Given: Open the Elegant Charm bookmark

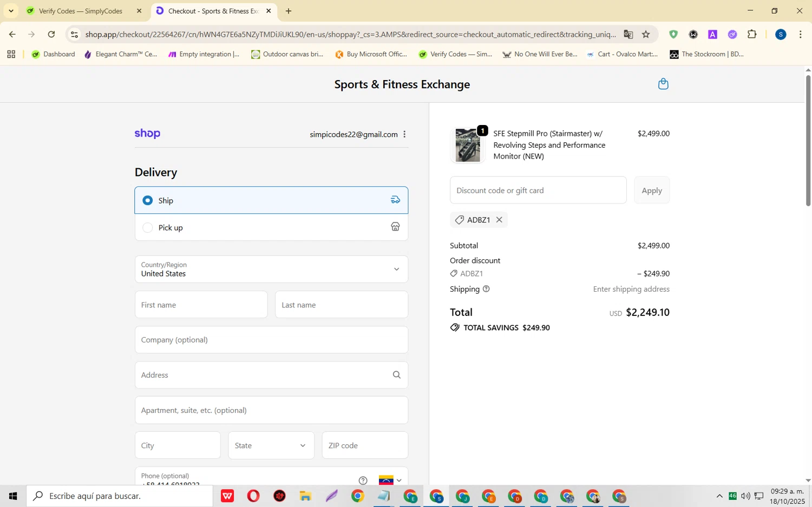Looking at the screenshot, I should click(121, 54).
